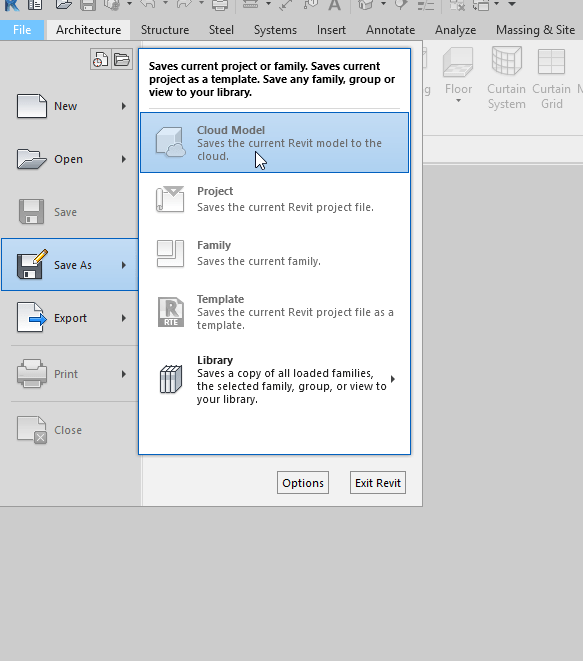The width and height of the screenshot is (583, 661).
Task: Click the Cloud Model heading text
Action: [231, 130]
